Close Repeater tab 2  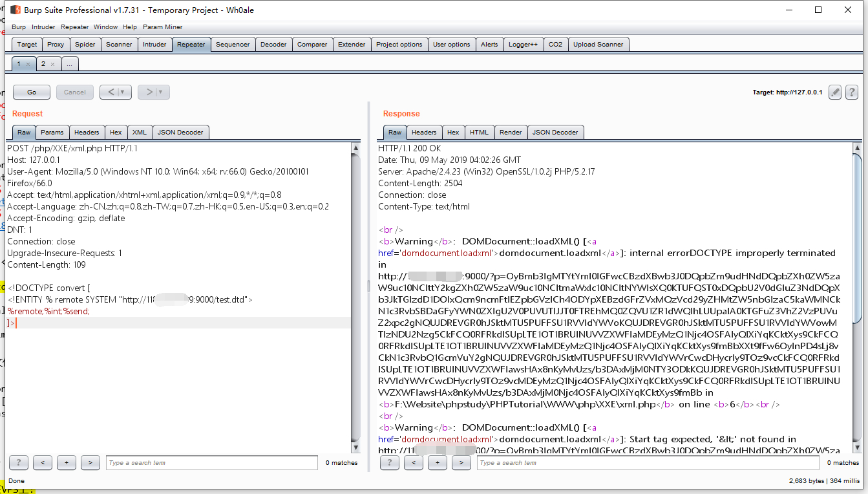tap(52, 64)
